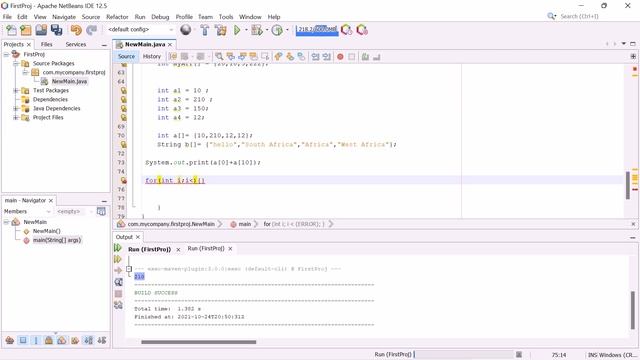The image size is (640, 360).
Task: Switch to the Services tab
Action: point(76,44)
